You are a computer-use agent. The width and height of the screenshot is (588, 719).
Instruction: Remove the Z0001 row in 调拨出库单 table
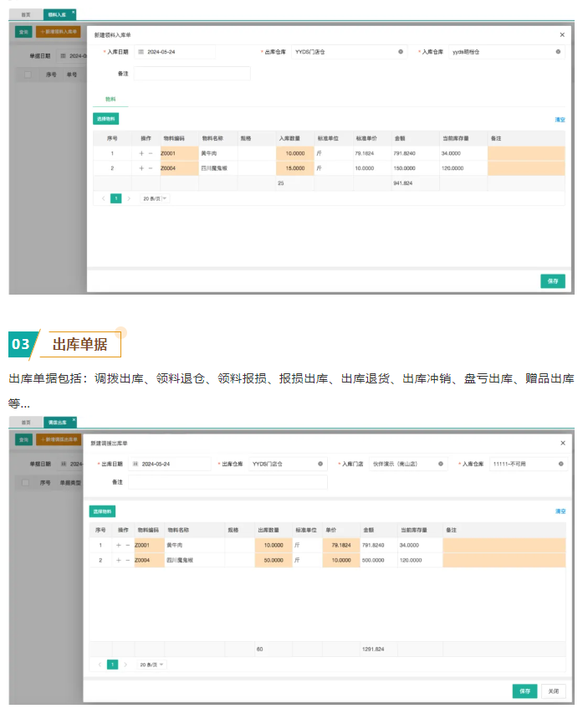pos(128,545)
